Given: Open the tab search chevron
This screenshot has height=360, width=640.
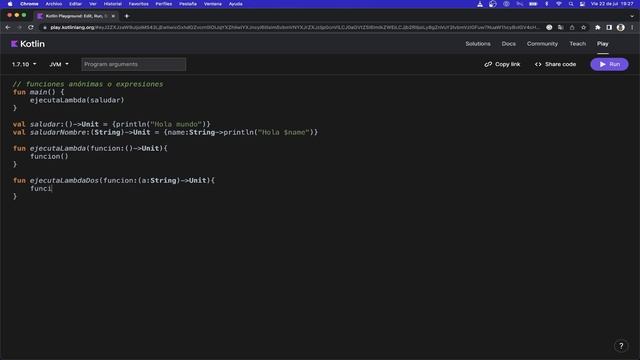Looking at the screenshot, I should [x=632, y=16].
